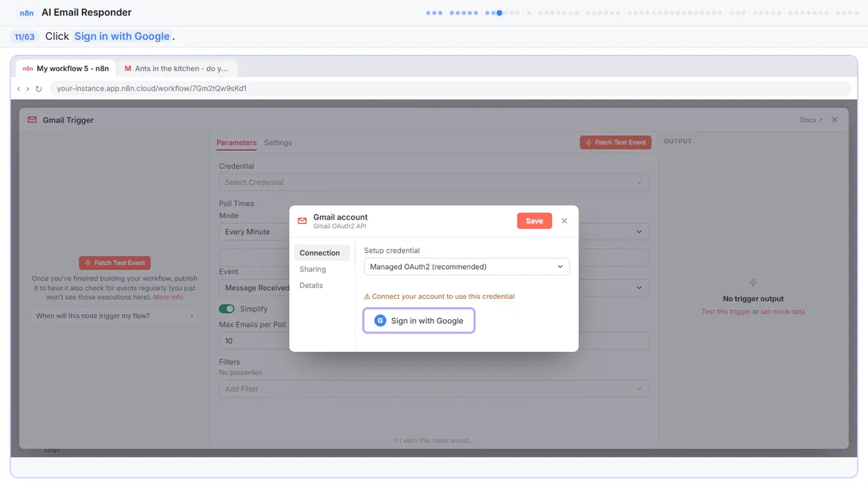The image size is (868, 488).
Task: Close the Gmail account credential dialog
Action: (x=564, y=221)
